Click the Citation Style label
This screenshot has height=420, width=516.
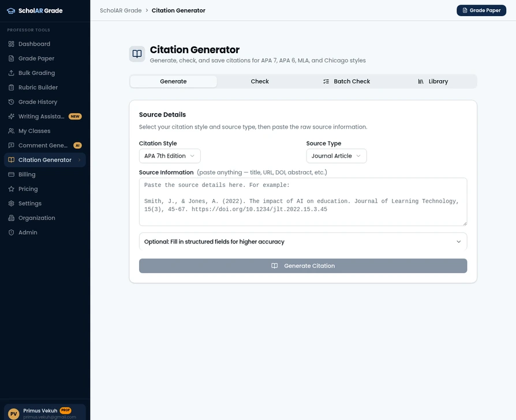point(158,144)
